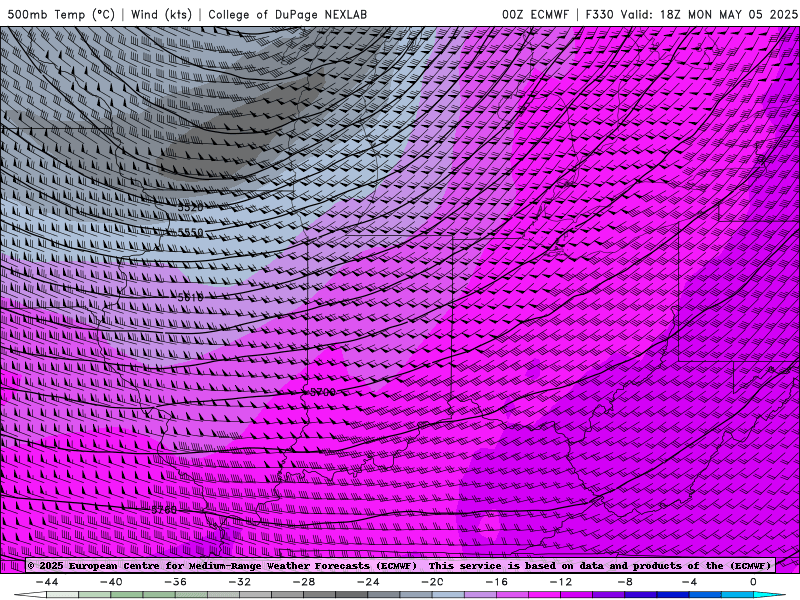Screen dimensions: 800x600
Task: Click the dark gray -26 colorbar swatch
Action: click(x=352, y=595)
